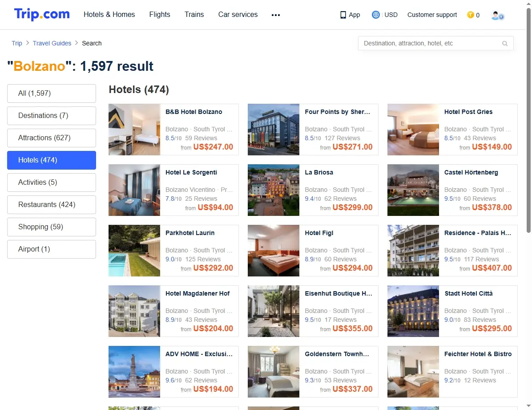Open the USD currency selector
Screen dimensions: 532x410
[391, 15]
